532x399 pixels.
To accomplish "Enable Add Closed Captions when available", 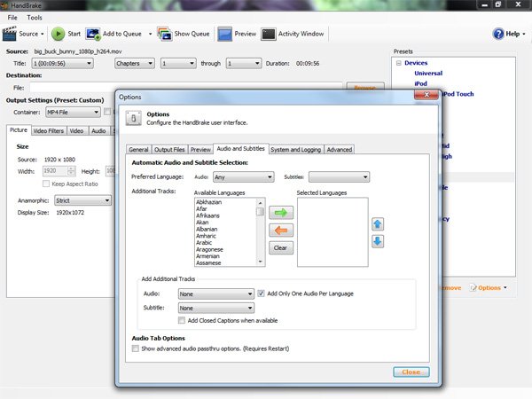I will pos(182,320).
